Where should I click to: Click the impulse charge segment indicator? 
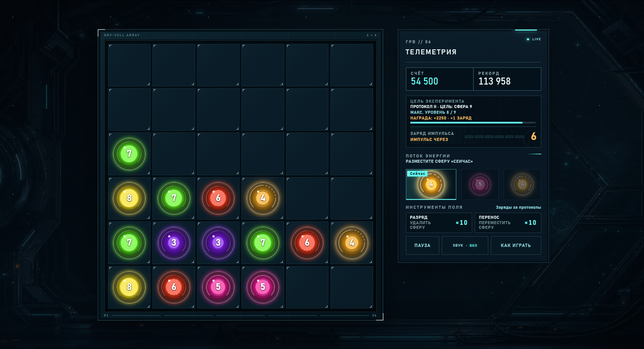[494, 137]
